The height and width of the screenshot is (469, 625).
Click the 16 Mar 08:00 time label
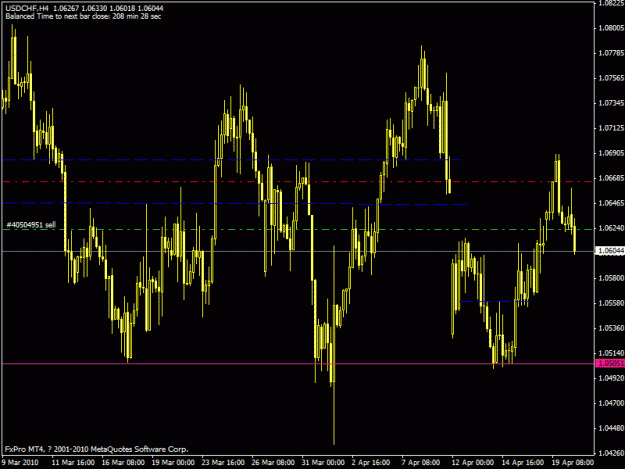(x=123, y=463)
